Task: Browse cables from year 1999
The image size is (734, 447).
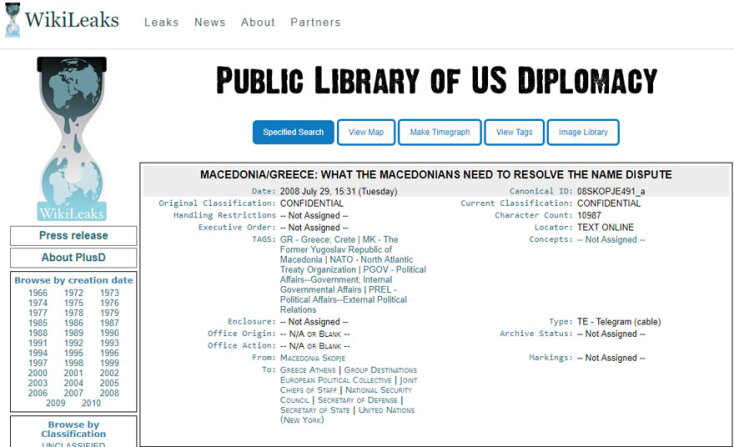Action: point(110,363)
